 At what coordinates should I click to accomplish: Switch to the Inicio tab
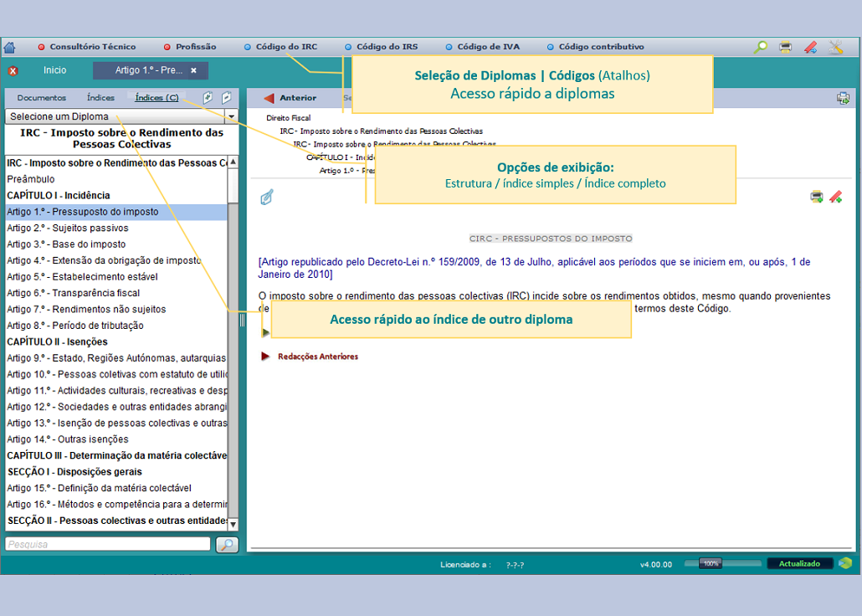tap(55, 70)
